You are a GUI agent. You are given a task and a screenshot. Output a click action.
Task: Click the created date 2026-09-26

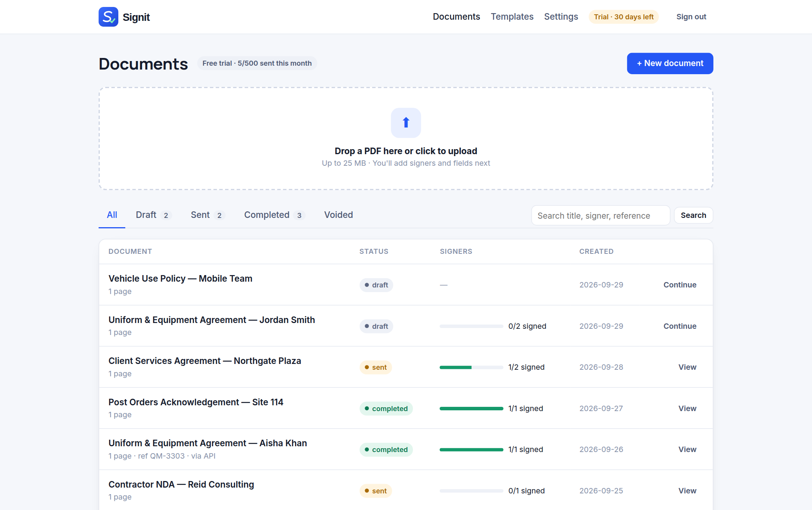[601, 449]
